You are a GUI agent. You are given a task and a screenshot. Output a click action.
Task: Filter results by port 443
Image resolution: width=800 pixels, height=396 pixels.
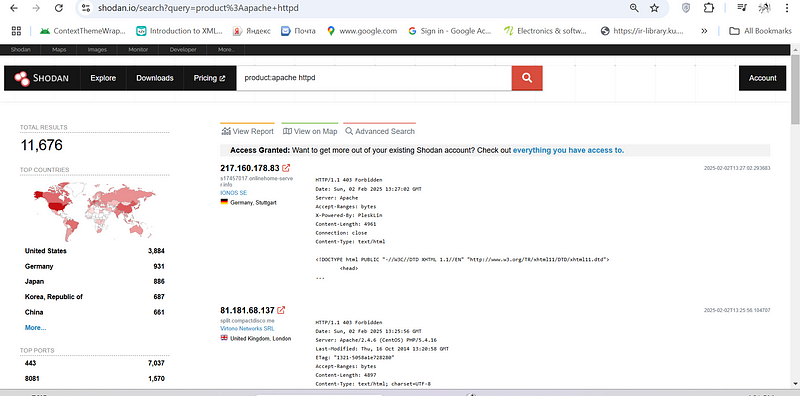[94, 363]
